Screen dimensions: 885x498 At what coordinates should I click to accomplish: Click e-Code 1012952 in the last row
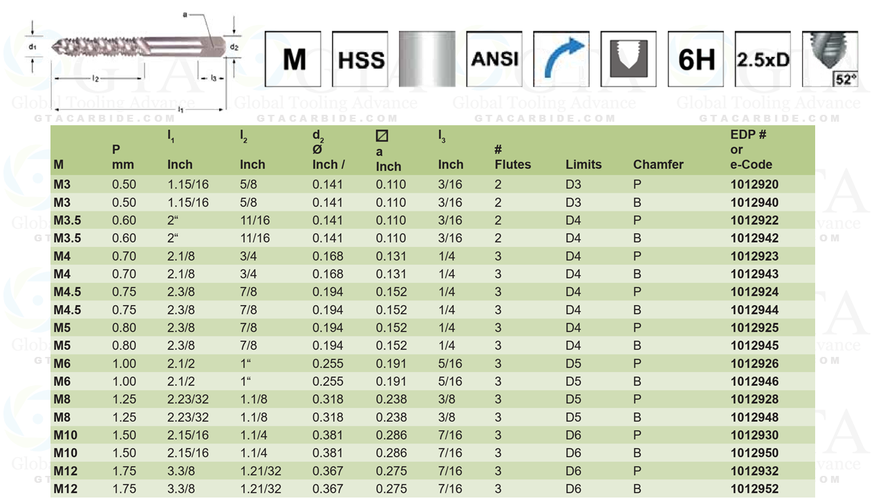click(x=754, y=489)
